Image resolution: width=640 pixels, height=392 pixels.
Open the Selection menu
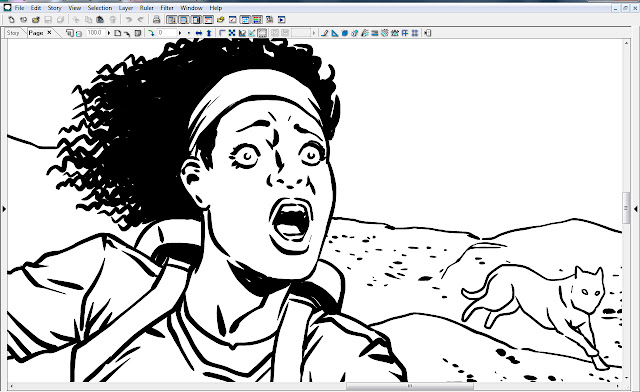coord(100,8)
